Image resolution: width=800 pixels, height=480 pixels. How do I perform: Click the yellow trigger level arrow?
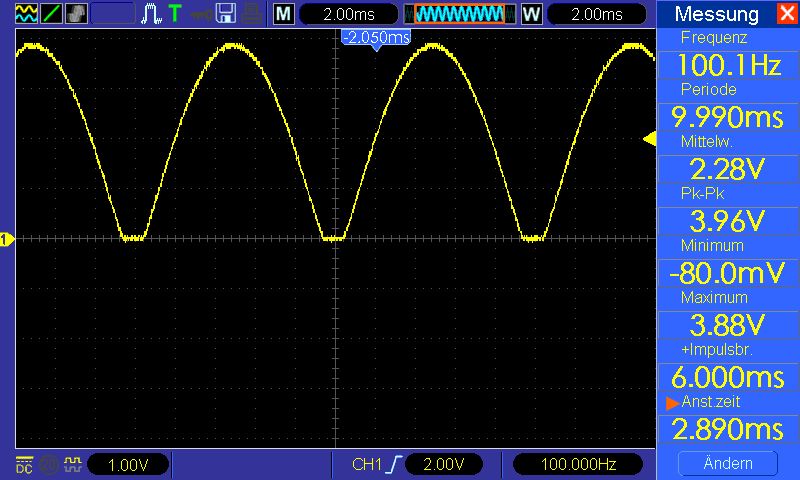pyautogui.click(x=649, y=138)
